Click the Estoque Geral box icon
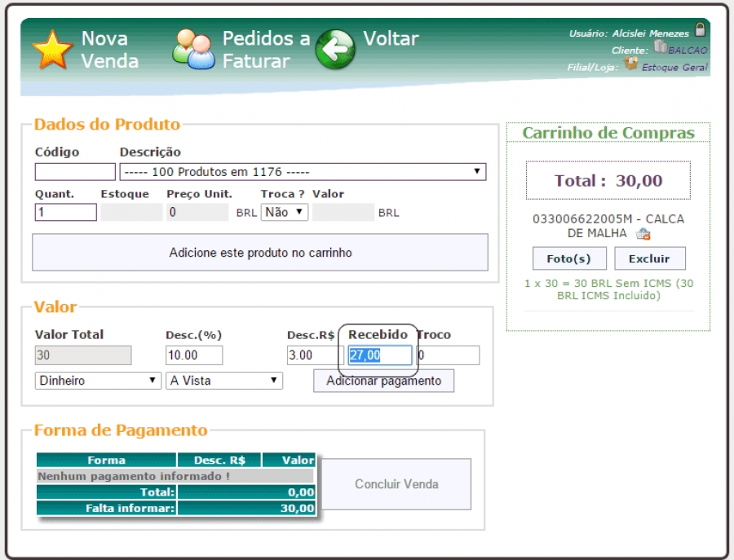 (630, 63)
